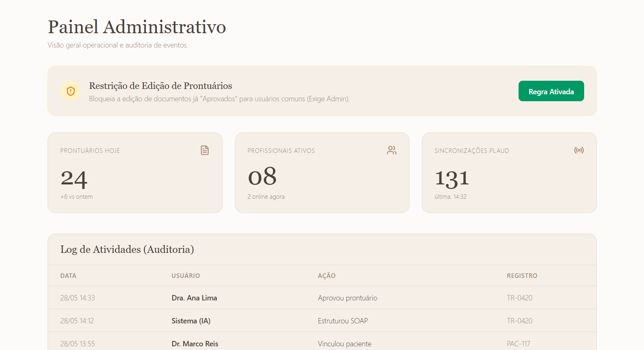Click the Painel Administrativo heading
Screen dimensions: 644x350
pos(137,27)
